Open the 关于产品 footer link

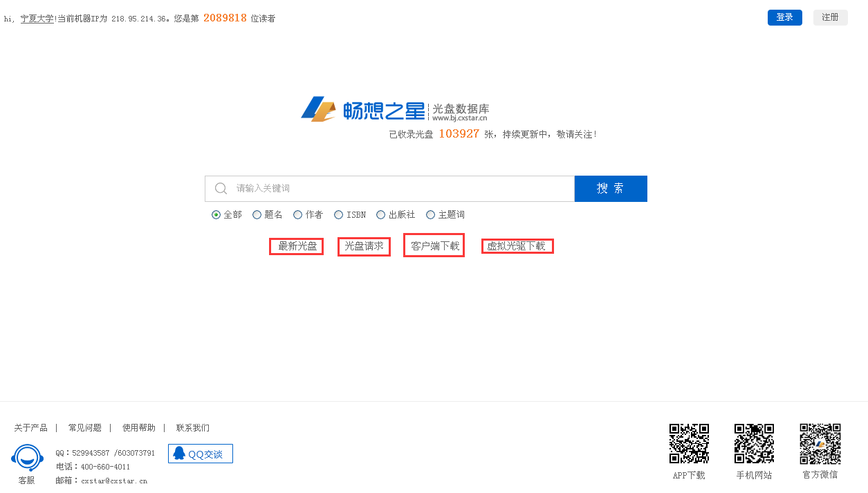tap(30, 428)
